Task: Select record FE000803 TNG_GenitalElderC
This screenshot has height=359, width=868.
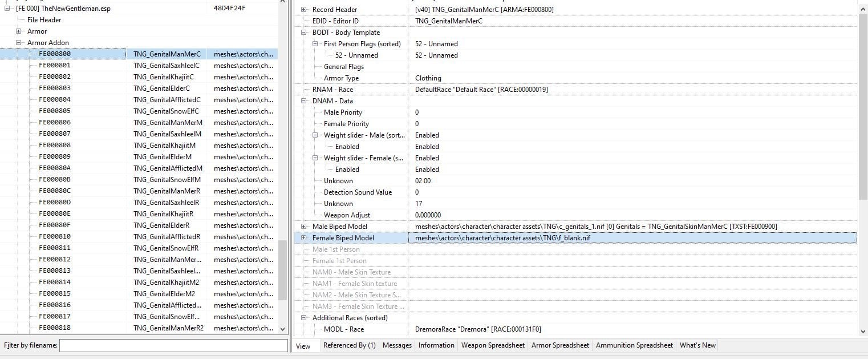Action: coord(139,88)
